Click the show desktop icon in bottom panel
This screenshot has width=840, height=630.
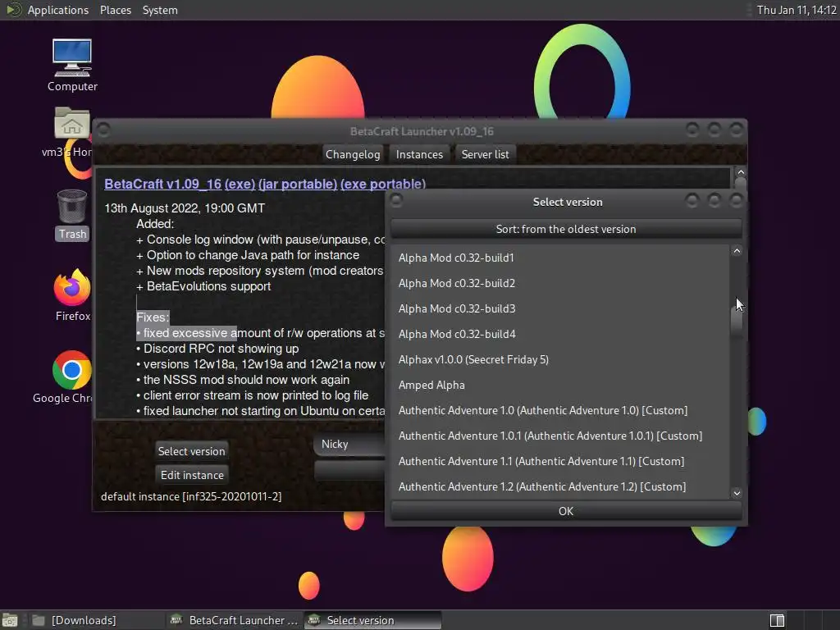[x=10, y=620]
